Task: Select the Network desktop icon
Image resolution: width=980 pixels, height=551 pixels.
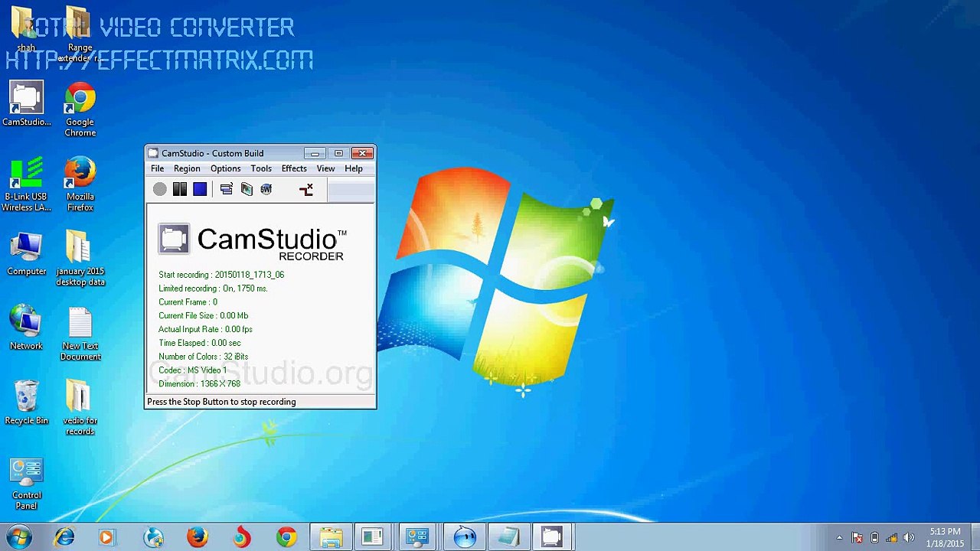Action: click(26, 328)
